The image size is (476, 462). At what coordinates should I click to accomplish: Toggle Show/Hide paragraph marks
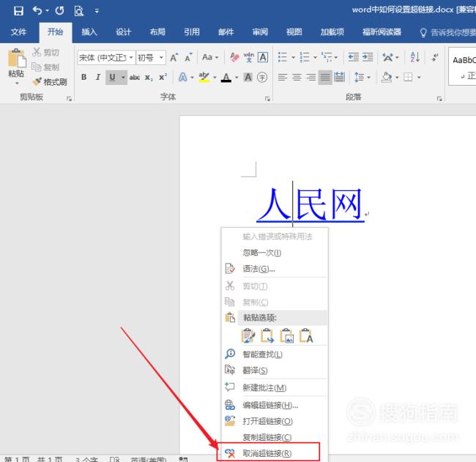coord(435,57)
